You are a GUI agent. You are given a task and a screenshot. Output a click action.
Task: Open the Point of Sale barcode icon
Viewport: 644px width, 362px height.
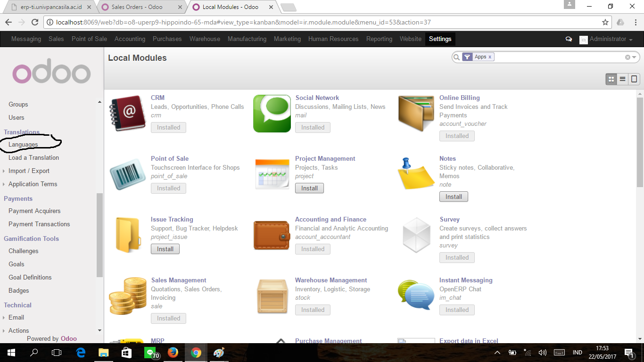(x=127, y=174)
